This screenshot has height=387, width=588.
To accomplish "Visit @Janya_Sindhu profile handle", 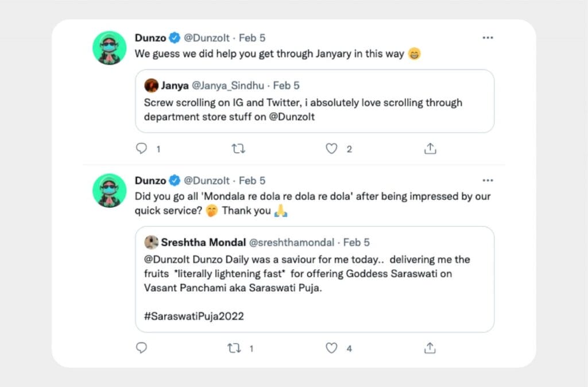I will (228, 86).
